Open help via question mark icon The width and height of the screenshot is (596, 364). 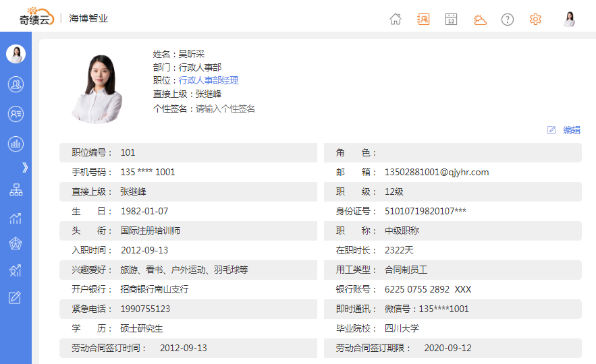[x=508, y=19]
